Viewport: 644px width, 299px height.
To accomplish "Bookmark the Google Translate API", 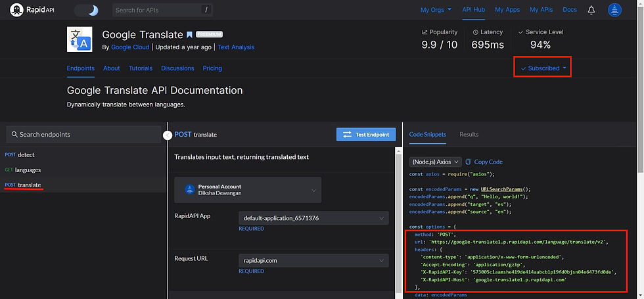I will pos(189,34).
